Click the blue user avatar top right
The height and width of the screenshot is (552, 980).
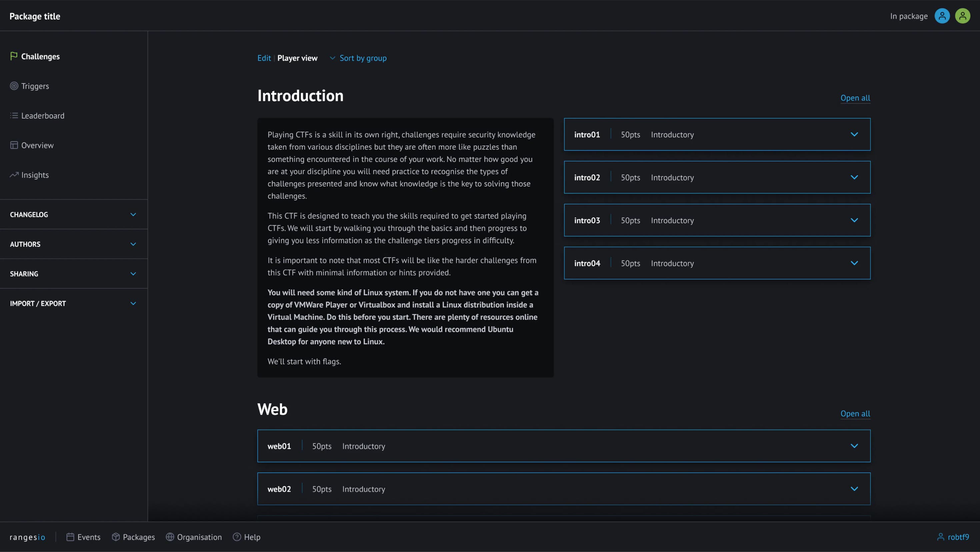[x=942, y=16]
